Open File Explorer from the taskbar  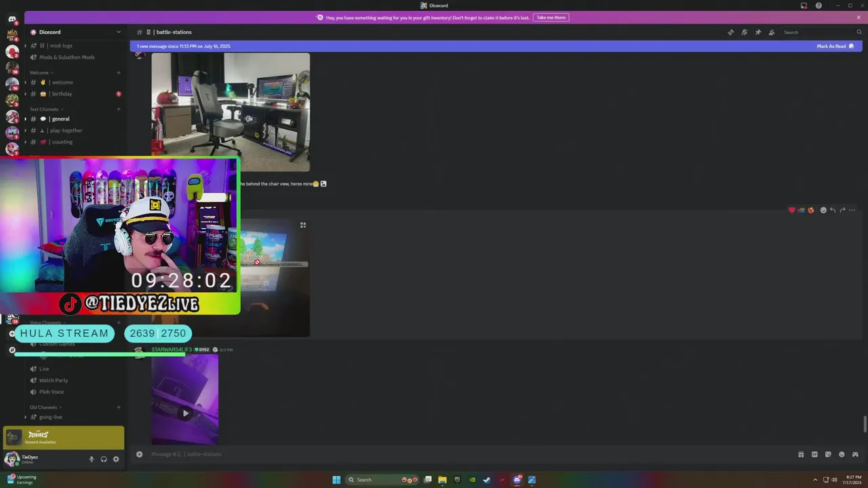click(x=442, y=480)
